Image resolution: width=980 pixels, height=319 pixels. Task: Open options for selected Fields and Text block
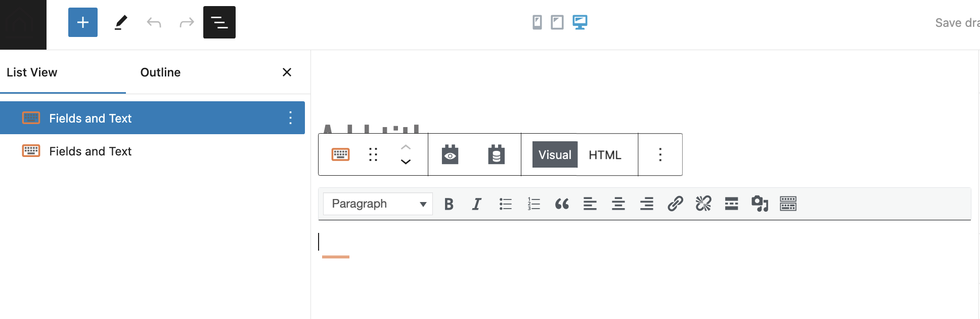click(x=290, y=118)
